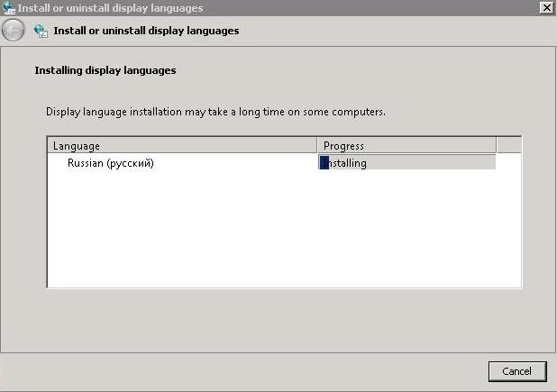Click the blank column header right of Progress
Image resolution: width=557 pixels, height=392 pixels.
[x=509, y=146]
